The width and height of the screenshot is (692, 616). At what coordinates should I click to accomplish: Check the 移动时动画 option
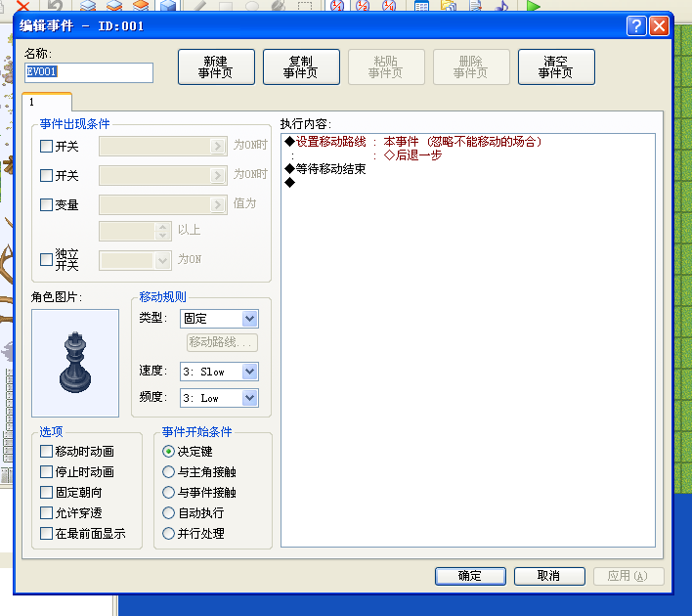coord(46,451)
